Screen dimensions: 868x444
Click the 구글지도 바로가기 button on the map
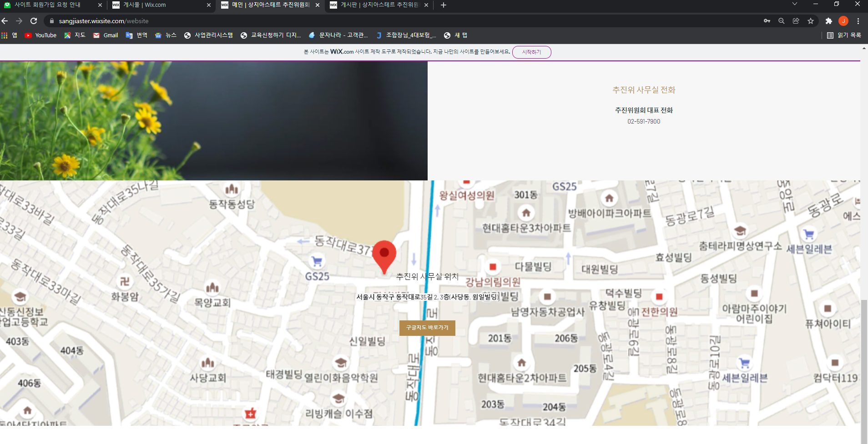pyautogui.click(x=427, y=327)
